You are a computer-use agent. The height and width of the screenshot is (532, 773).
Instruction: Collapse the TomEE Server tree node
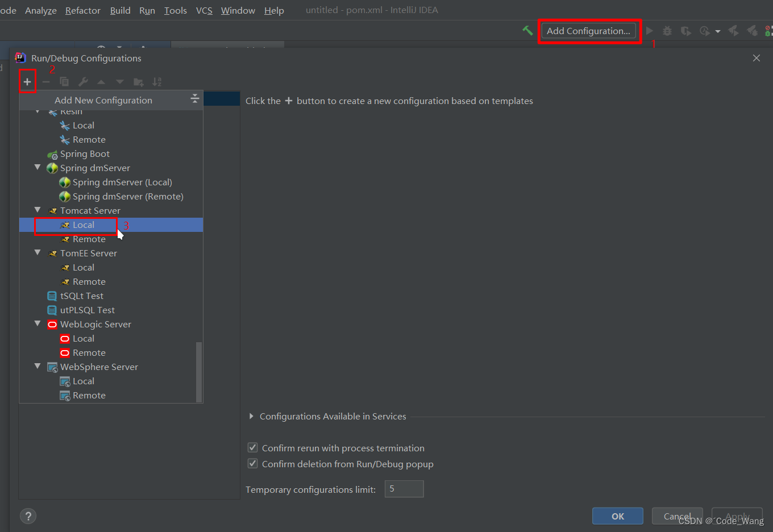click(x=38, y=253)
